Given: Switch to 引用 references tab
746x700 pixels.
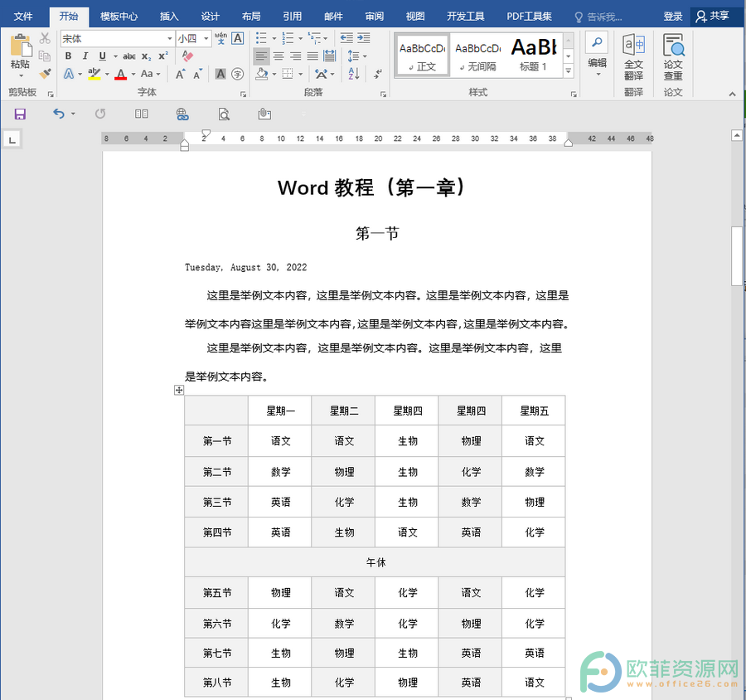Looking at the screenshot, I should click(292, 17).
